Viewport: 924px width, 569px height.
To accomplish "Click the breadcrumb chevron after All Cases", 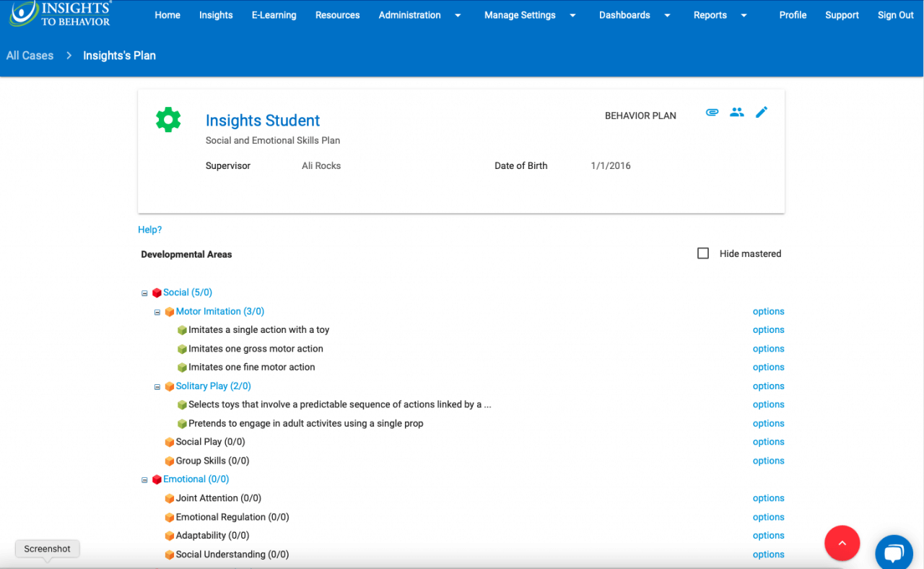I will 69,56.
